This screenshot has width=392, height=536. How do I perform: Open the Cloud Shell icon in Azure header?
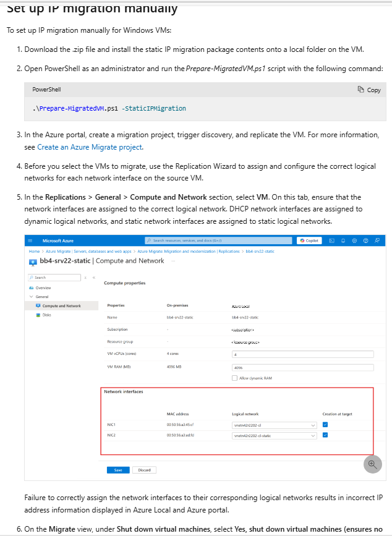pos(332,240)
